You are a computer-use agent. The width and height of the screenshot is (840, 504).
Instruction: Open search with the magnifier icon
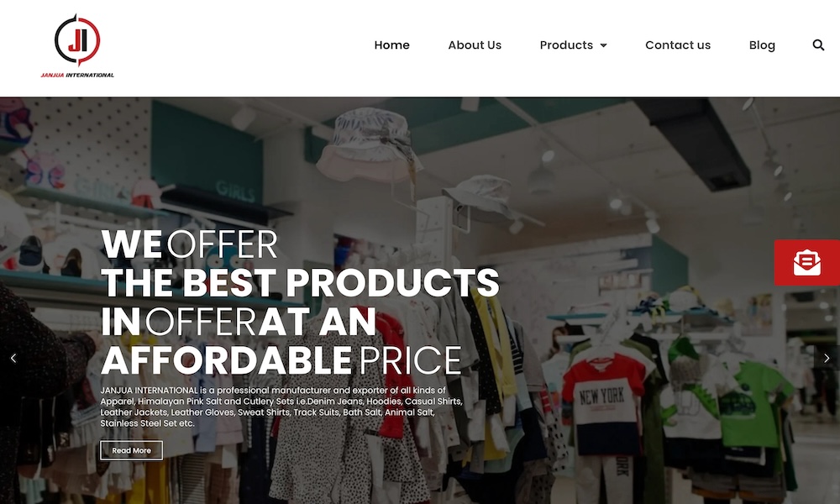[x=818, y=45]
